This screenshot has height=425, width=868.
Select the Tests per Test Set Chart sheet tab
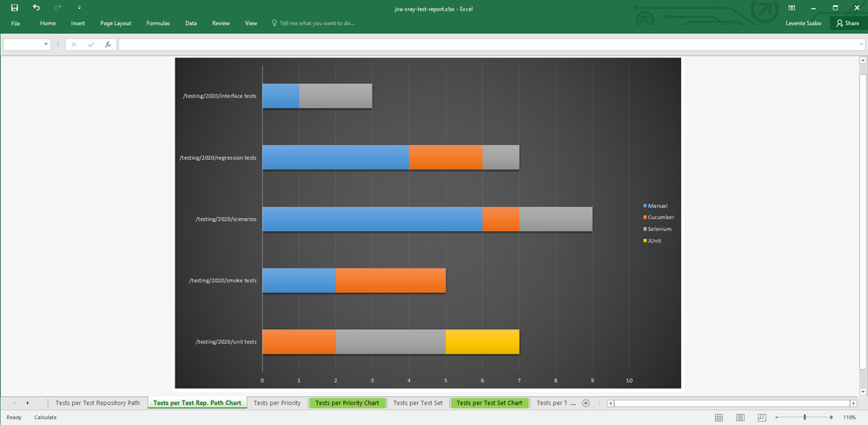[489, 403]
